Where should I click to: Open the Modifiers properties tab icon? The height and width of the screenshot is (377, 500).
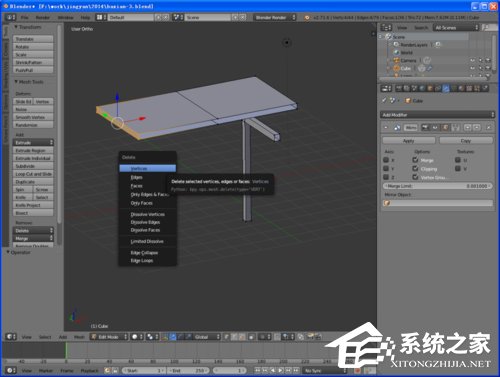point(446,88)
